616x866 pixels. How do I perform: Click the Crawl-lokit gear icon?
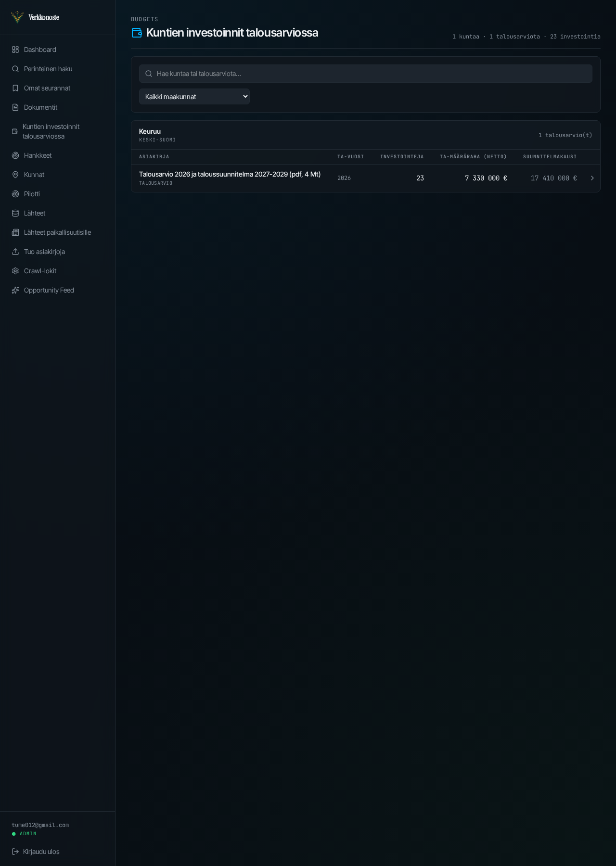pos(15,271)
